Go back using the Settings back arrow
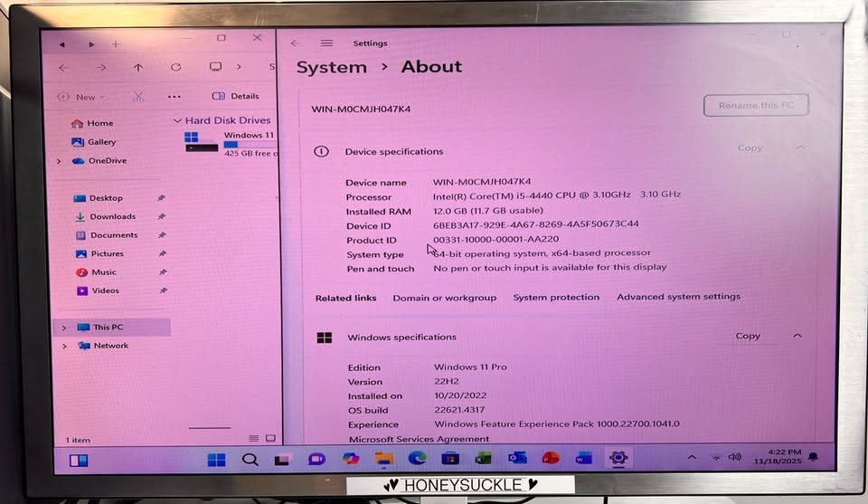This screenshot has height=504, width=868. tap(295, 43)
